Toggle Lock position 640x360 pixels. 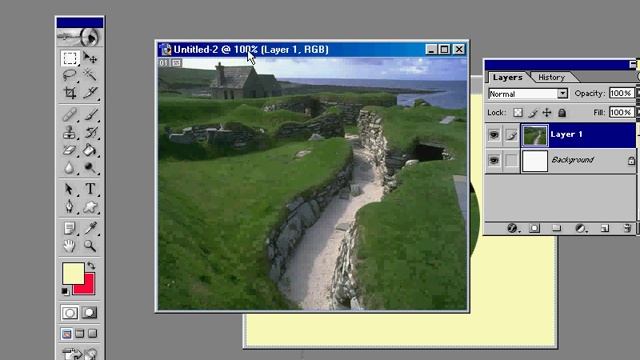coord(547,113)
